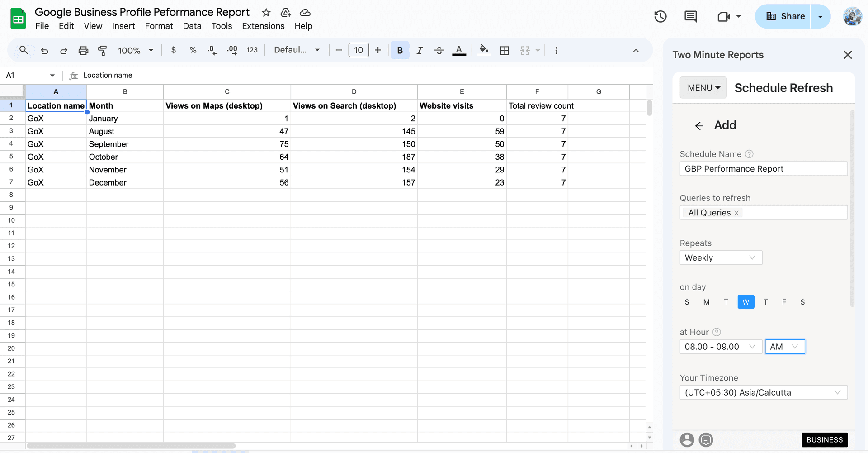Change the timezone dropdown

tap(764, 392)
